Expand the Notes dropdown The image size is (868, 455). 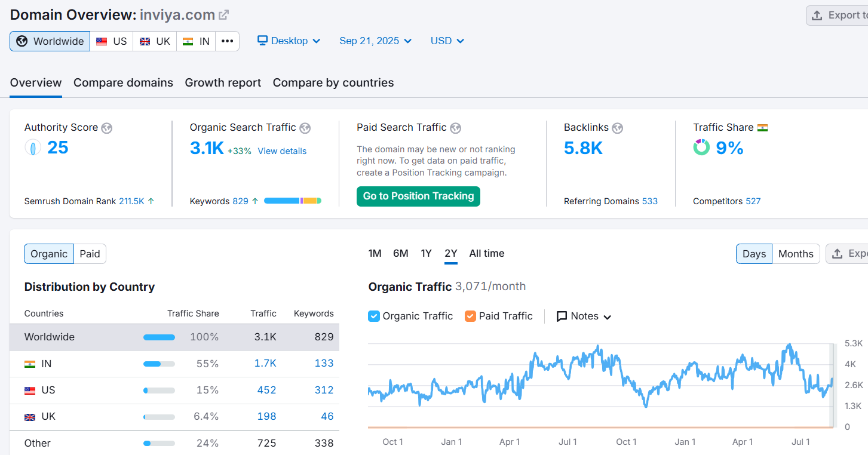pos(584,316)
